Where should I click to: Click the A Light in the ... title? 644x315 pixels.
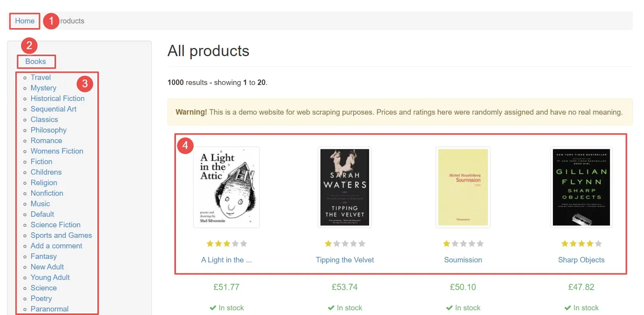pyautogui.click(x=226, y=260)
